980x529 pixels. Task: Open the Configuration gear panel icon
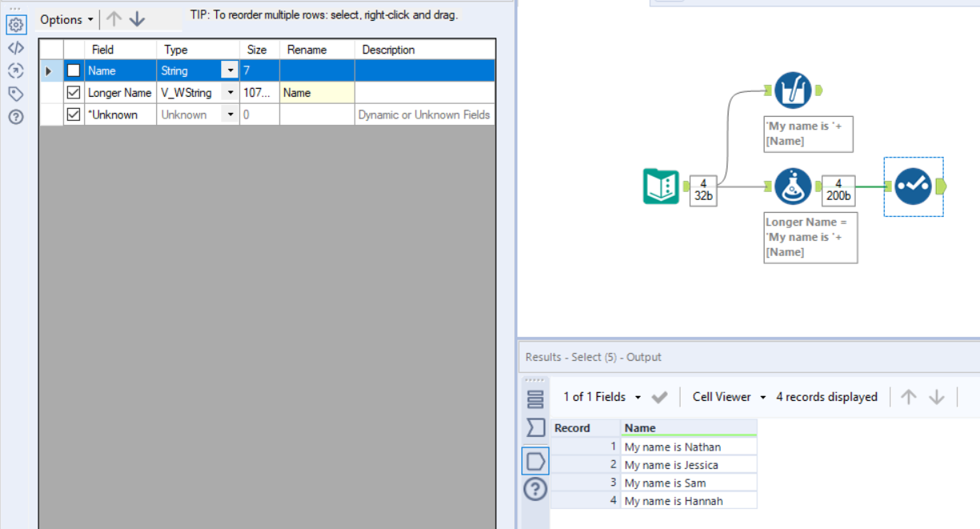point(15,24)
